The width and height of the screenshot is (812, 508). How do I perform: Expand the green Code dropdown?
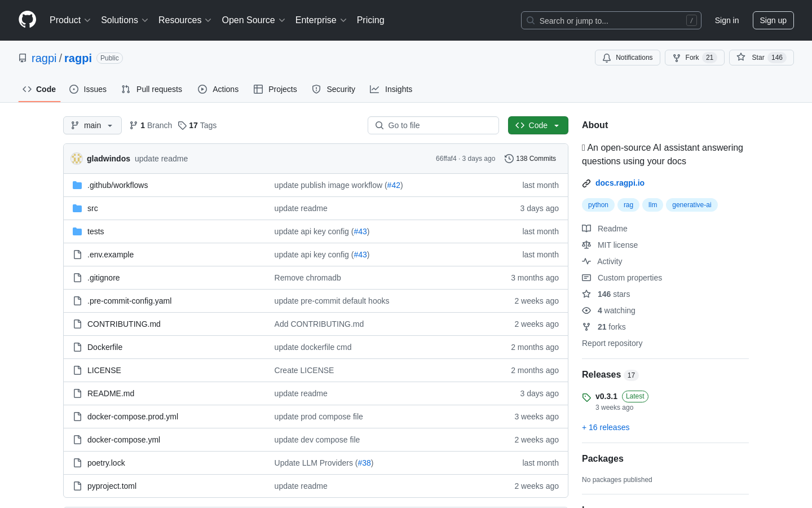click(x=538, y=125)
